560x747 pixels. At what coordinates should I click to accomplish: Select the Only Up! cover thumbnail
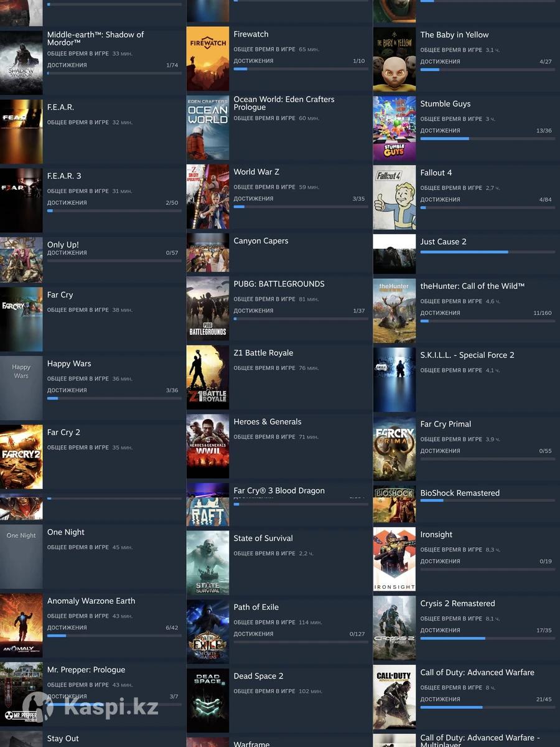click(21, 260)
